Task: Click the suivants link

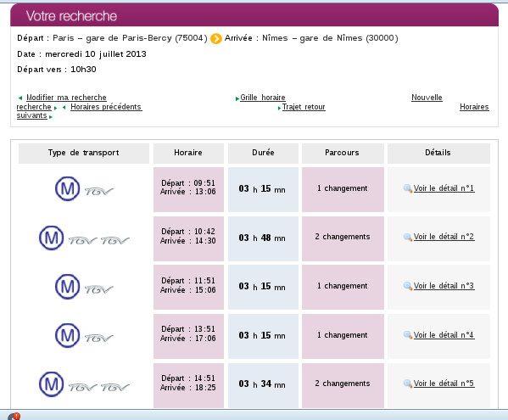Action: [x=31, y=115]
